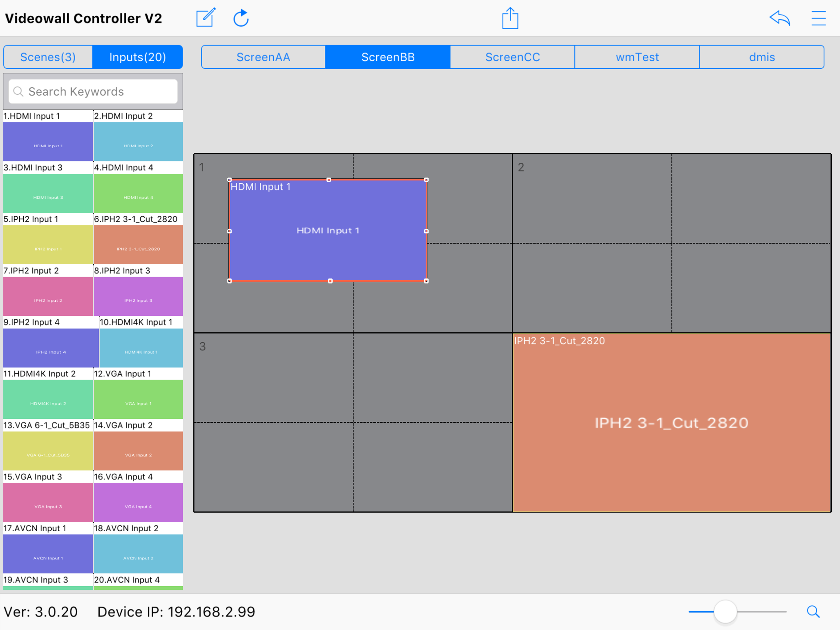Select the HDMI Input 2 thumbnail

coord(138,142)
